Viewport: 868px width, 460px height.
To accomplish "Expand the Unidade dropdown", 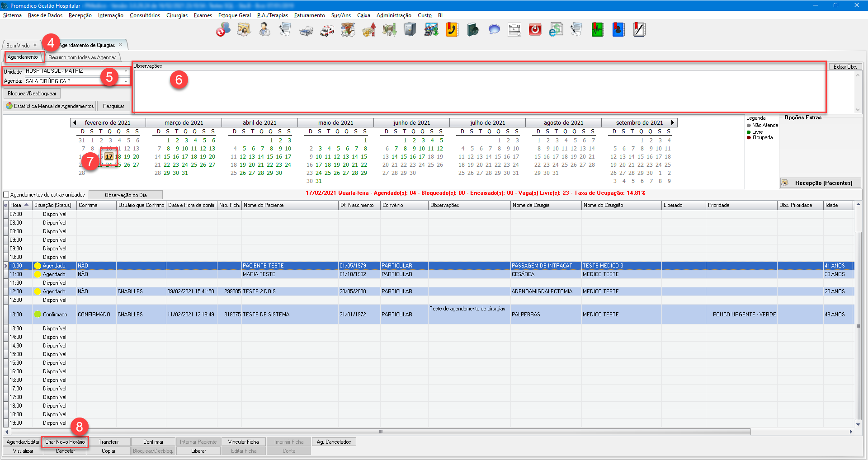I will coord(126,71).
